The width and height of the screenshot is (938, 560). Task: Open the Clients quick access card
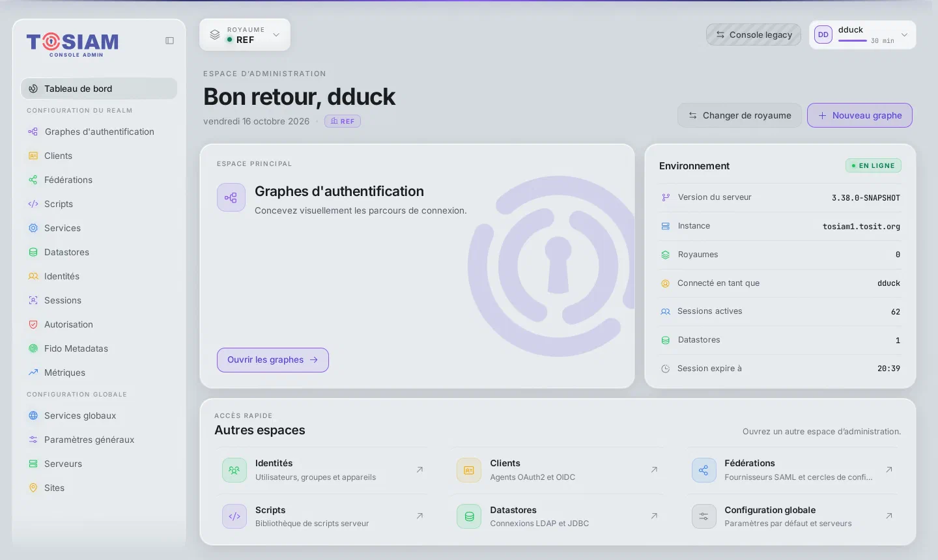pyautogui.click(x=558, y=469)
